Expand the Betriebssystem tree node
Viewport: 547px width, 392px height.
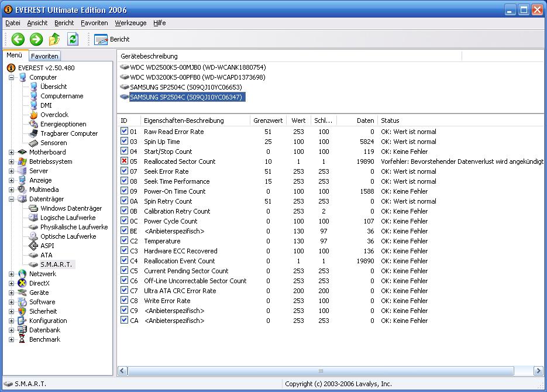(12, 162)
